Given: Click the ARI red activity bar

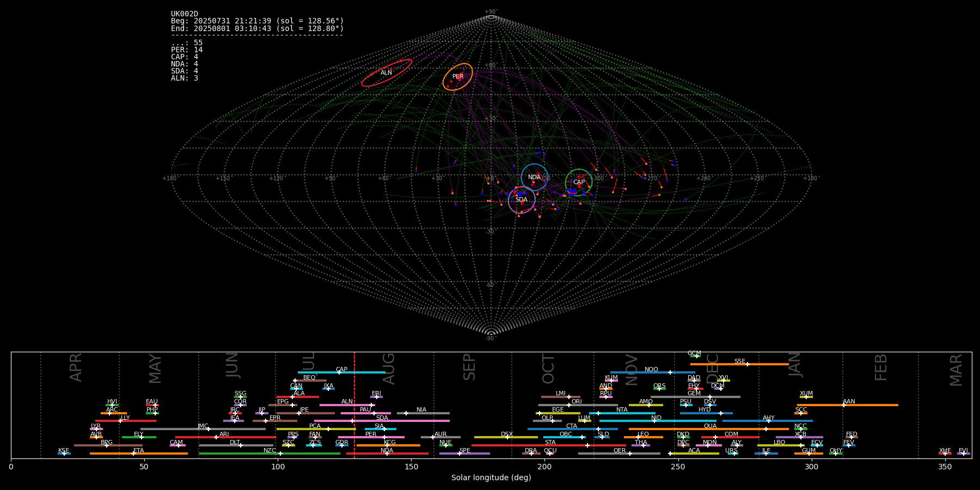Looking at the screenshot, I should pyautogui.click(x=225, y=437).
